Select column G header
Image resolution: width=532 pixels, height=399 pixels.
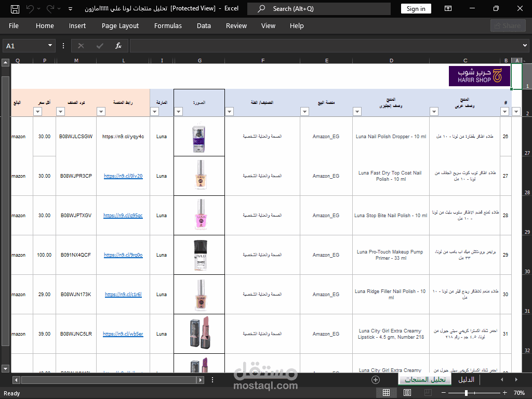click(199, 60)
